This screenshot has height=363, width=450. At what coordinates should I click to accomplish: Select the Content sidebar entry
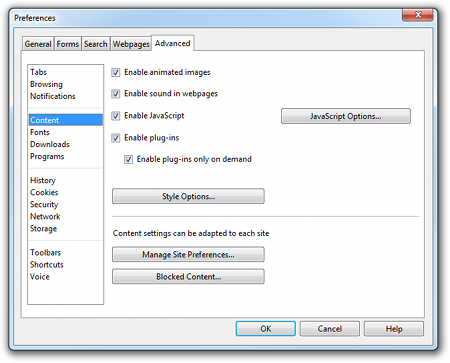point(66,120)
